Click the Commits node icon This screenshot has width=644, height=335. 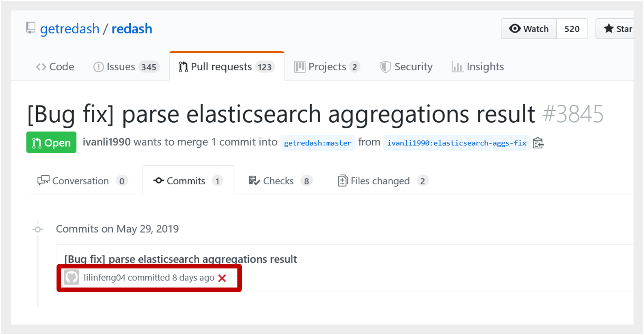point(159,181)
